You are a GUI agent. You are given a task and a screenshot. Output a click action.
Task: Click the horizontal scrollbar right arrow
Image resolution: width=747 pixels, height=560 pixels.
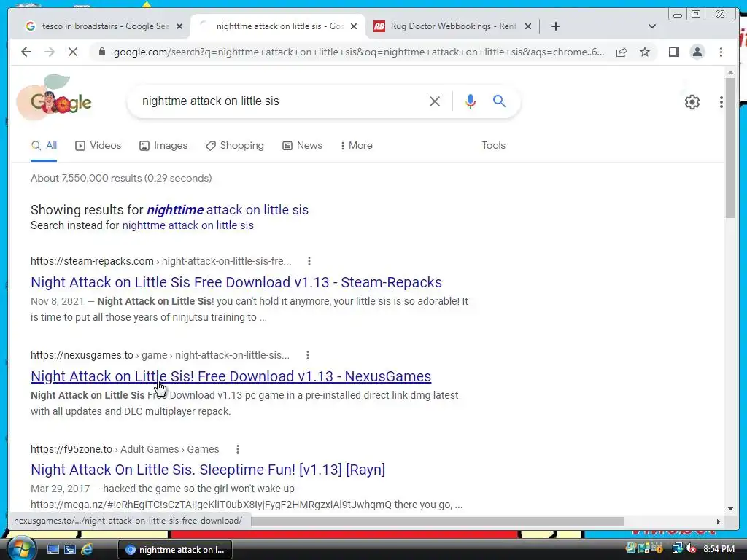(x=719, y=521)
